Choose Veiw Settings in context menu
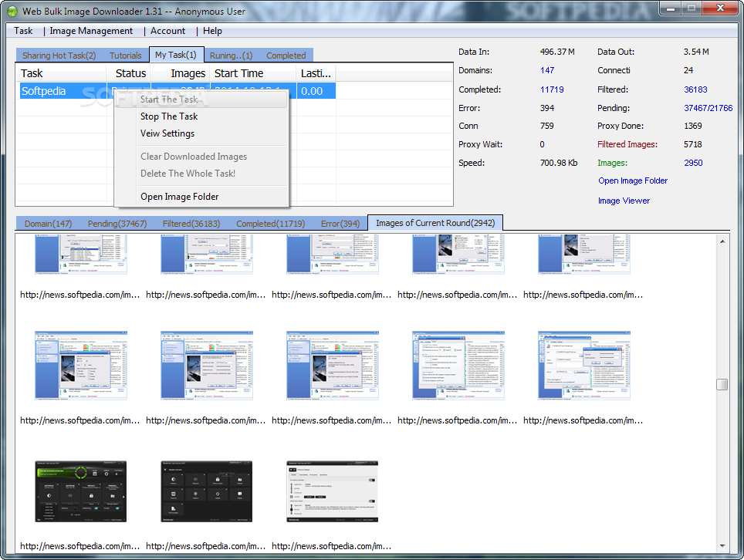Image resolution: width=744 pixels, height=560 pixels. (x=201, y=133)
